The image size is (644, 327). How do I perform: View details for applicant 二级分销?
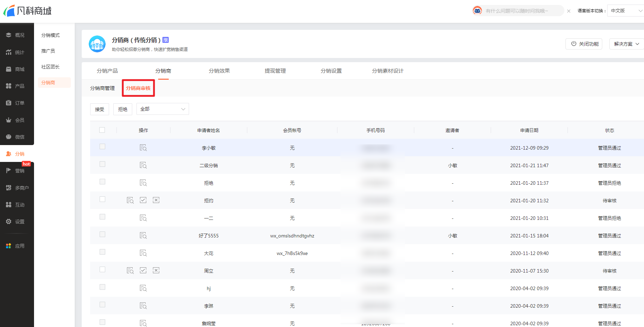click(143, 165)
